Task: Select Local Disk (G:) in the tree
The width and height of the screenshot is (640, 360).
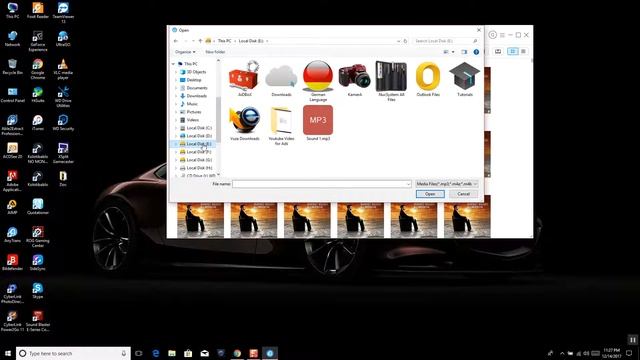Action: (x=199, y=160)
